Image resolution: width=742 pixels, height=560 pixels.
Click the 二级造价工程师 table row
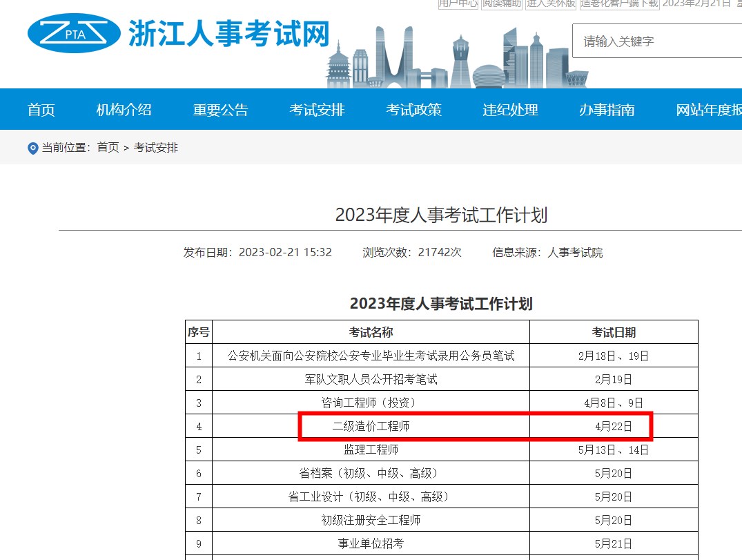(x=371, y=427)
